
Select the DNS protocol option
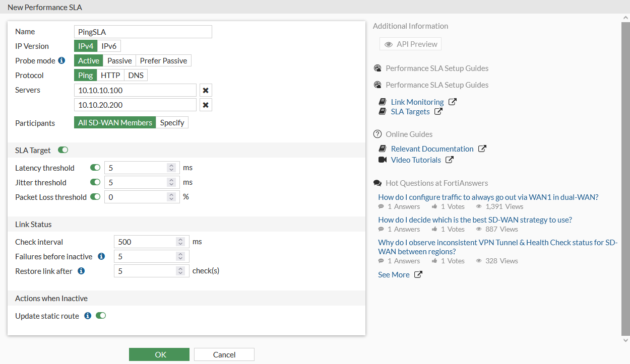136,75
